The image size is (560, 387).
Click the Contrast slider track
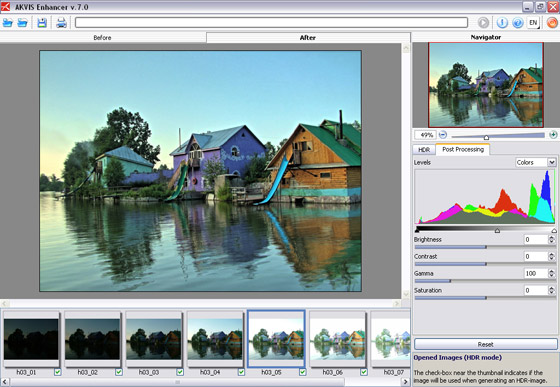coord(485,264)
